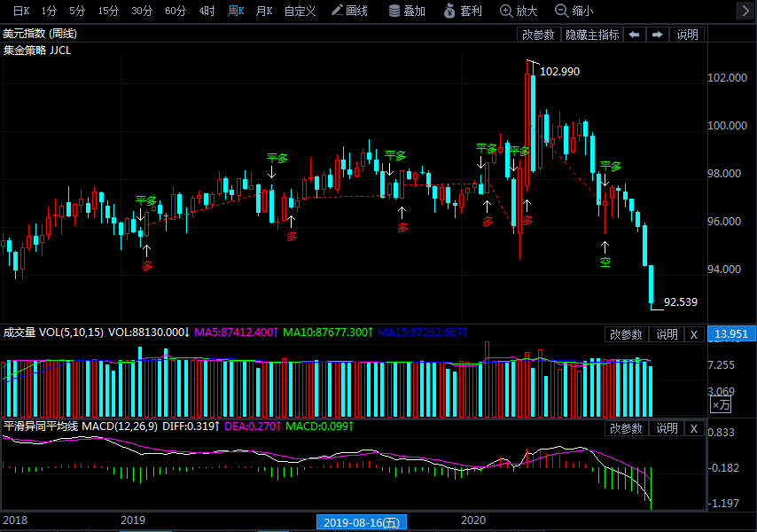Click the 套利 arbitrage icon
Viewport: 757px width, 532px height.
click(x=463, y=11)
